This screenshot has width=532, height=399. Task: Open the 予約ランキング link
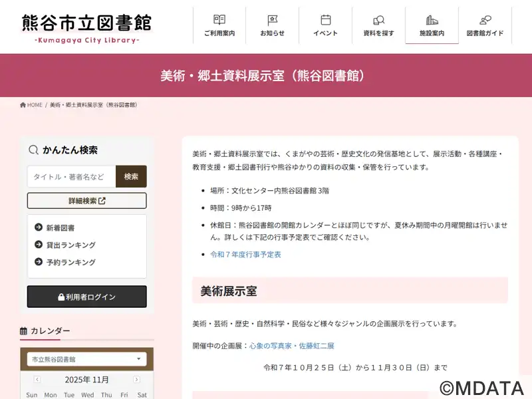[70, 262]
